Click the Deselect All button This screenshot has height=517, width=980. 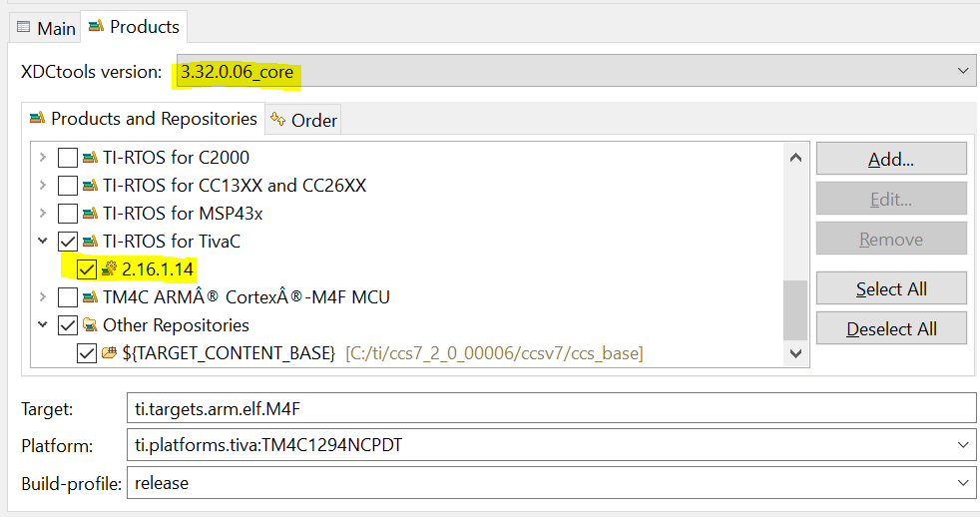pyautogui.click(x=891, y=328)
